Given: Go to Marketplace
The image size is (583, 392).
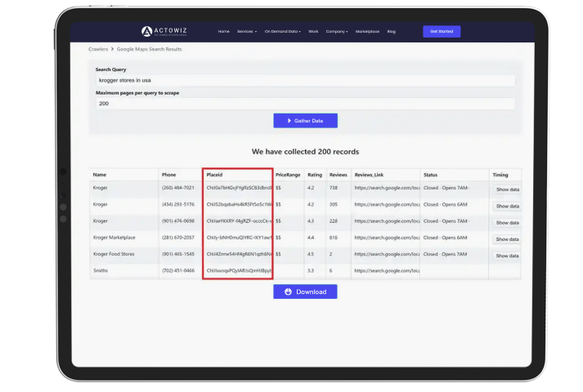Looking at the screenshot, I should [x=367, y=32].
